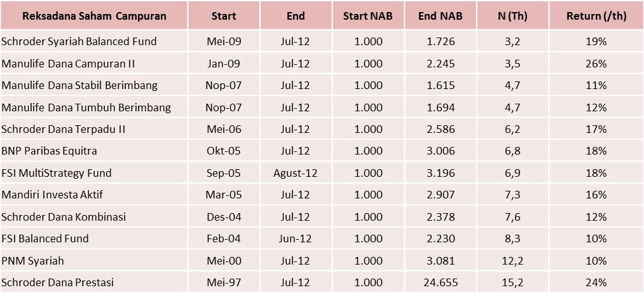Image resolution: width=644 pixels, height=297 pixels.
Task: Click the End NAB column header
Action: click(x=440, y=16)
